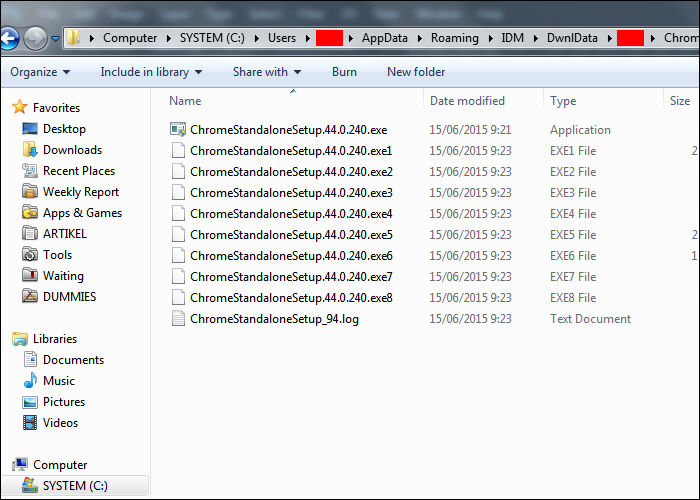Click the 'EXE1 File' type cell
700x500 pixels.
point(573,151)
